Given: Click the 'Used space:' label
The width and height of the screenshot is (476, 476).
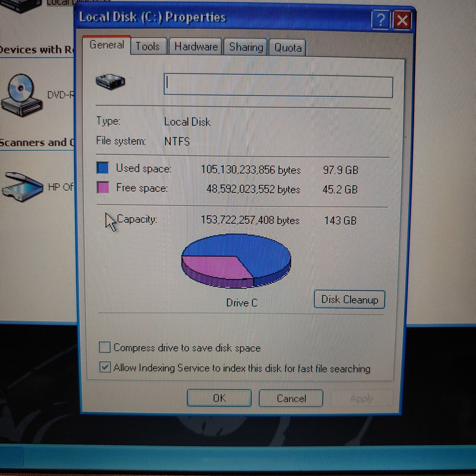Looking at the screenshot, I should (x=143, y=169).
